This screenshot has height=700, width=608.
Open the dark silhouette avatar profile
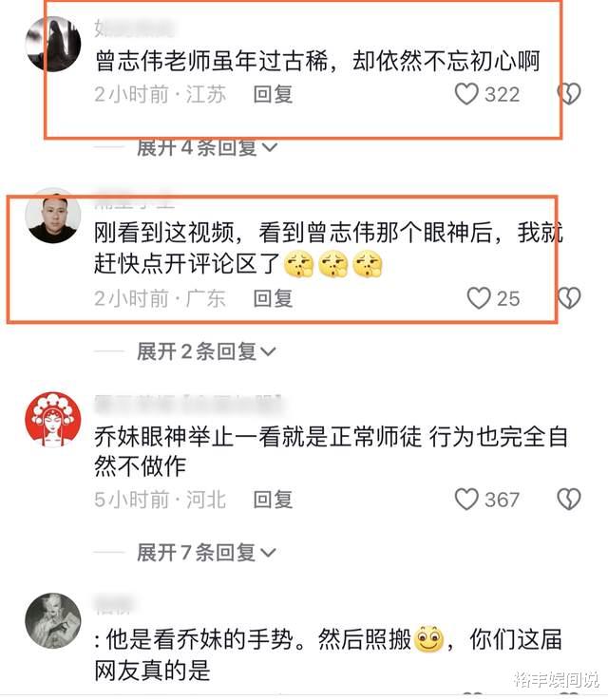[x=53, y=44]
